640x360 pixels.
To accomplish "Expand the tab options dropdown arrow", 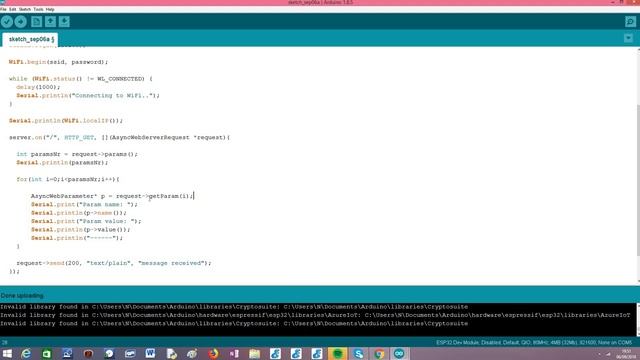I will 628,38.
